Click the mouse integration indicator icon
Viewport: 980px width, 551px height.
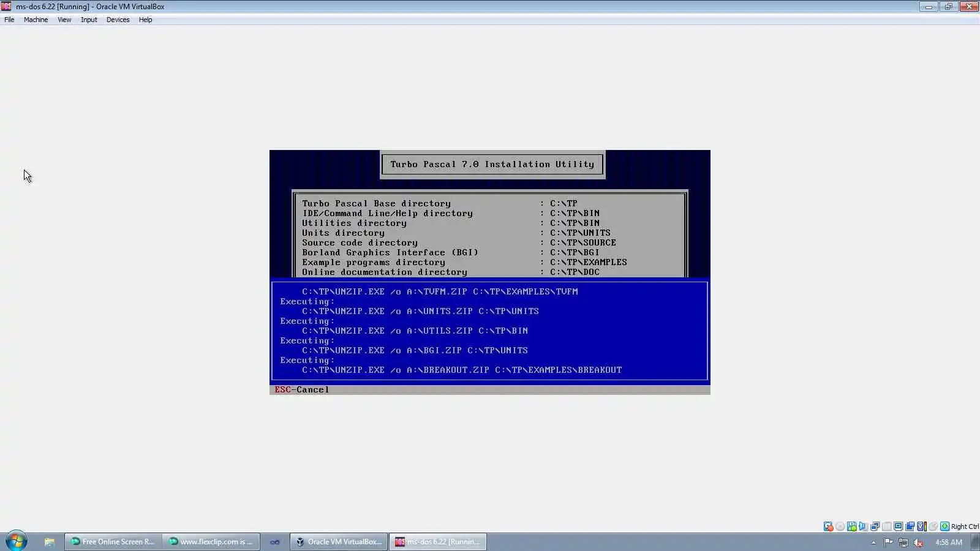(933, 527)
